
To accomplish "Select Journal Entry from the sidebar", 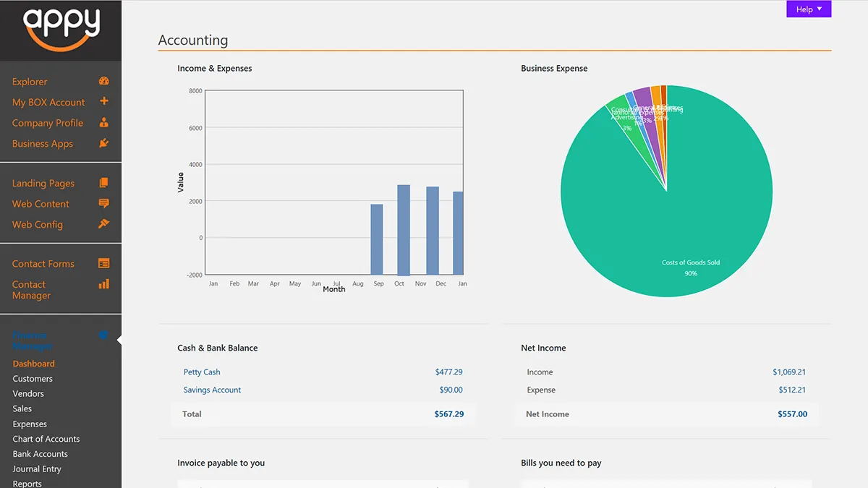I will click(37, 469).
